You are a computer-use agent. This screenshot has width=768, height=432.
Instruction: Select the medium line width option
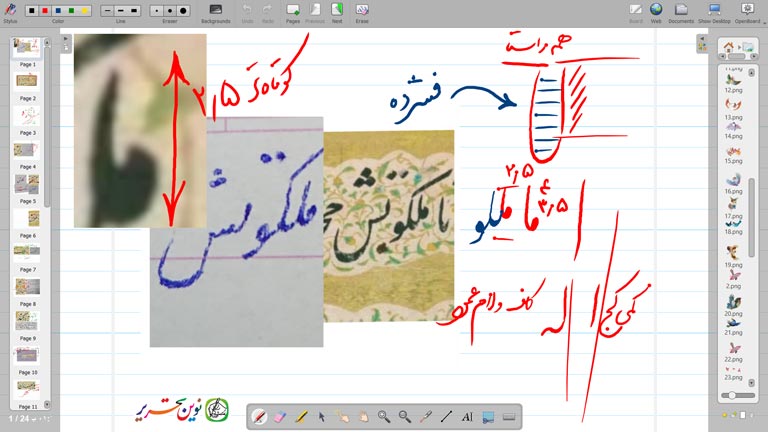click(x=121, y=10)
